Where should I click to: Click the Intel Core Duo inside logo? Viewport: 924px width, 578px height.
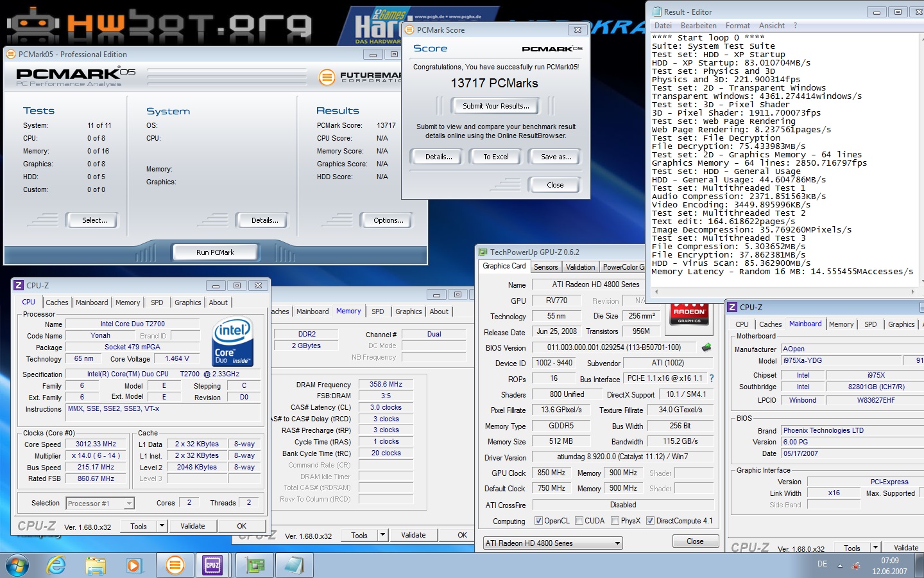click(x=233, y=342)
